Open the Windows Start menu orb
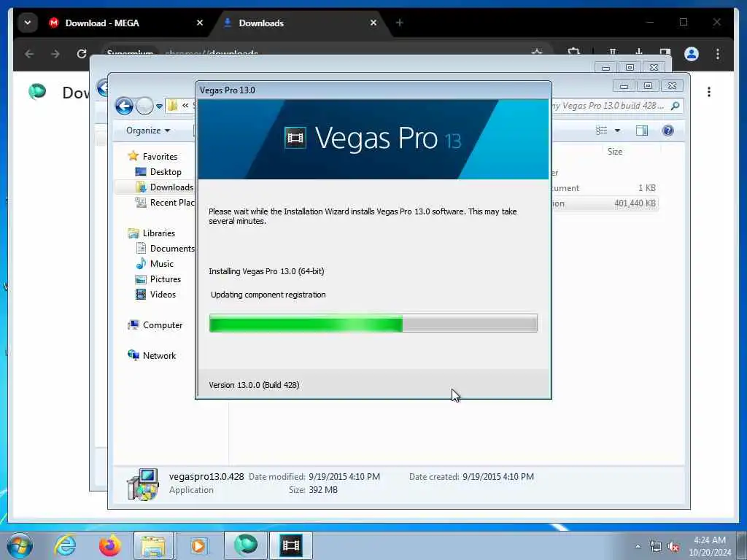The width and height of the screenshot is (747, 560). click(x=20, y=545)
